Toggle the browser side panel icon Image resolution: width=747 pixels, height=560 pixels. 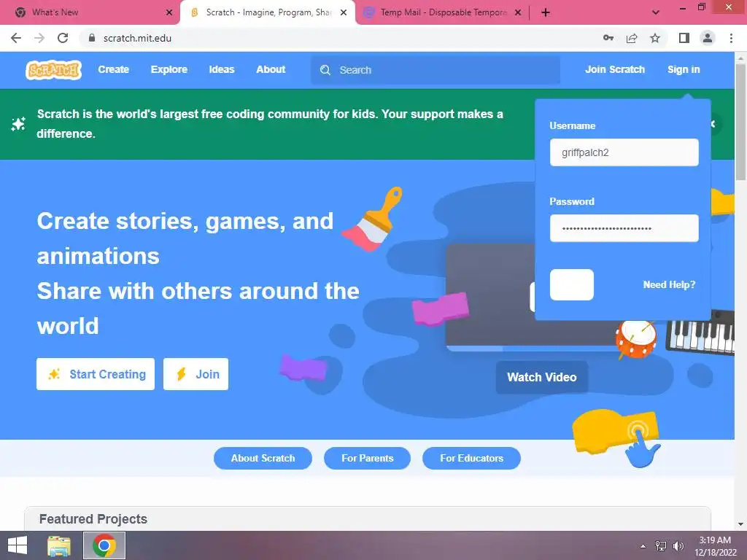pyautogui.click(x=684, y=38)
